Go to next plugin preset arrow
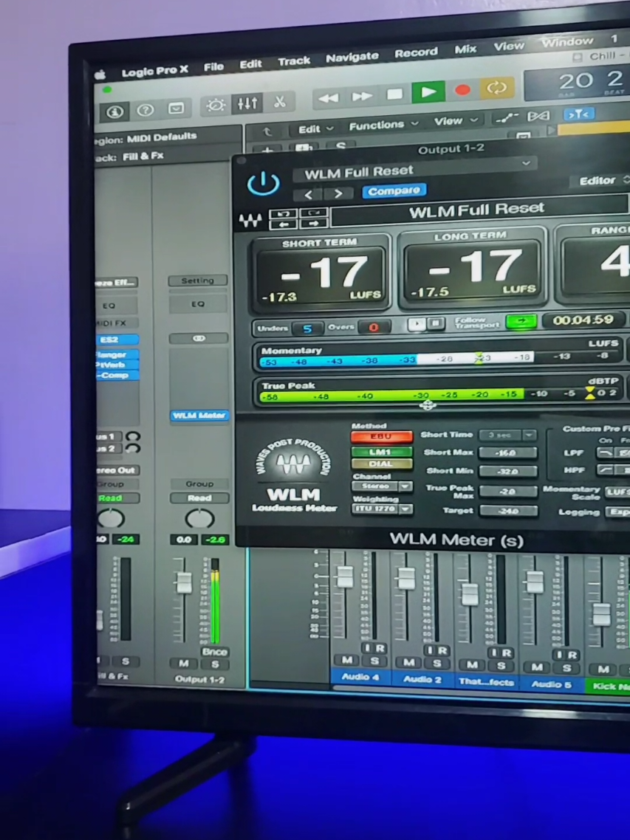Image resolution: width=630 pixels, height=840 pixels. pos(338,193)
